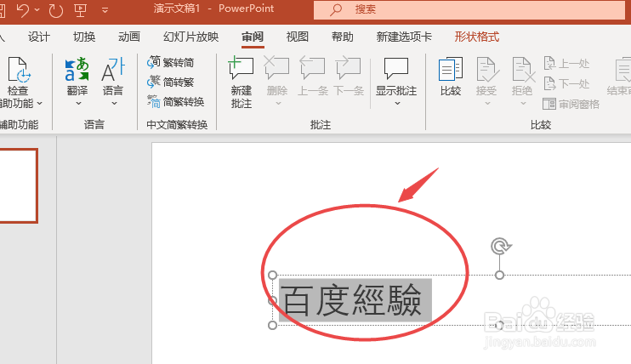
Task: Start slideshow from beginning icon in title bar
Action: (x=81, y=10)
